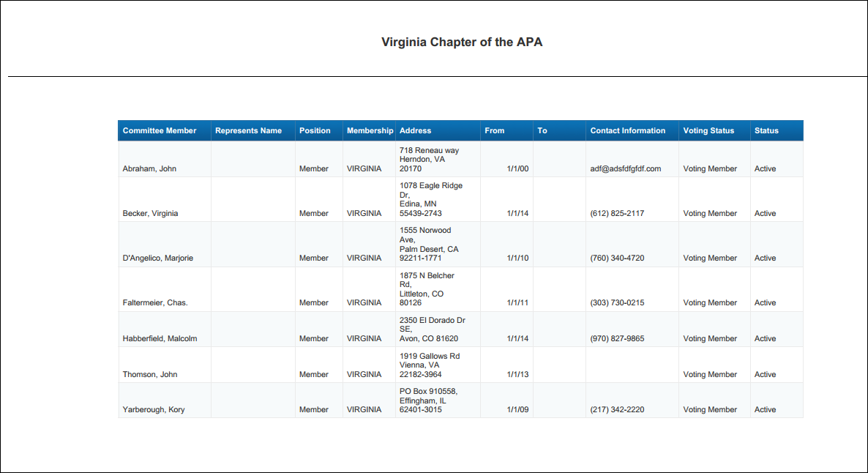Select the Membership column header
868x473 pixels.
coord(370,131)
